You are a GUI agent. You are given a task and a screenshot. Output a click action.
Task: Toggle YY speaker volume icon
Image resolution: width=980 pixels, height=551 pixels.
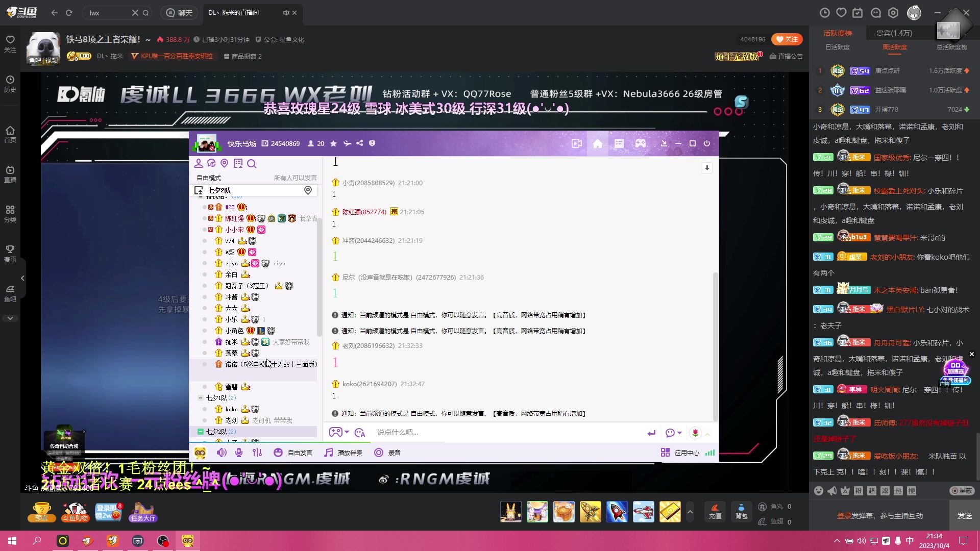coord(222,453)
